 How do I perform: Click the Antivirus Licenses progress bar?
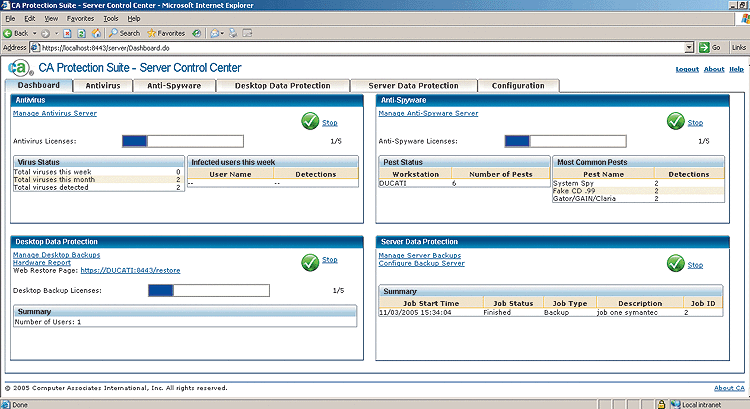[183, 141]
